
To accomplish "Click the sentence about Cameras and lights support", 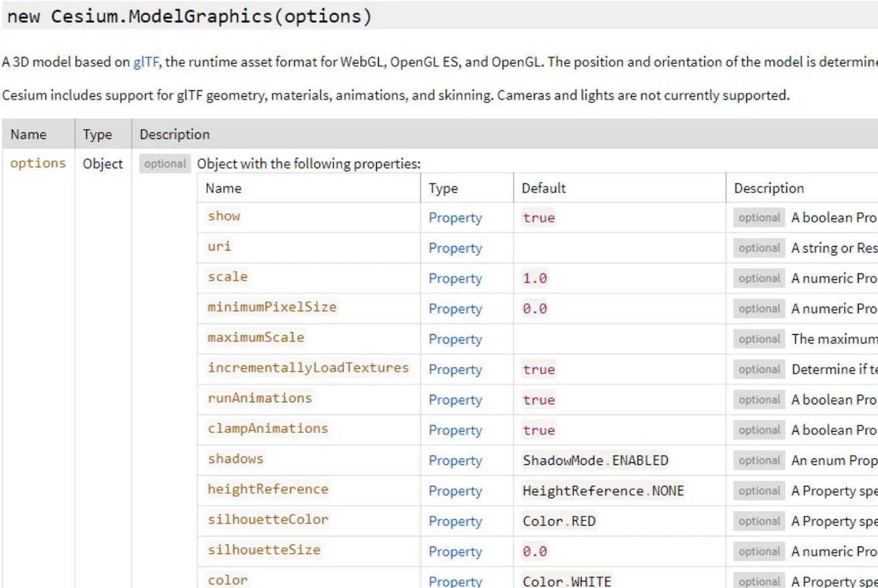I will click(643, 95).
